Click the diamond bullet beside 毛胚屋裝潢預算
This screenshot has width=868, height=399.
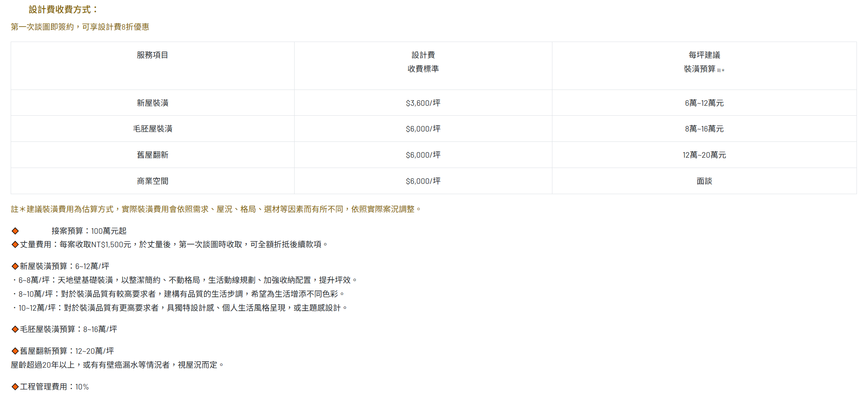pyautogui.click(x=15, y=329)
